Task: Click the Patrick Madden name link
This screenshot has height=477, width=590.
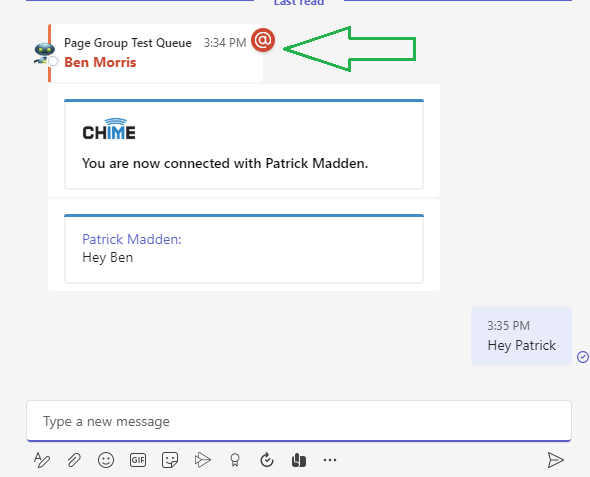Action: [x=132, y=239]
